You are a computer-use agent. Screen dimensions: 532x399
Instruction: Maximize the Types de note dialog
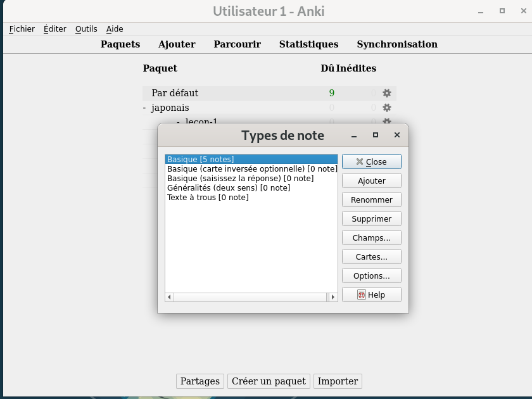(x=376, y=135)
